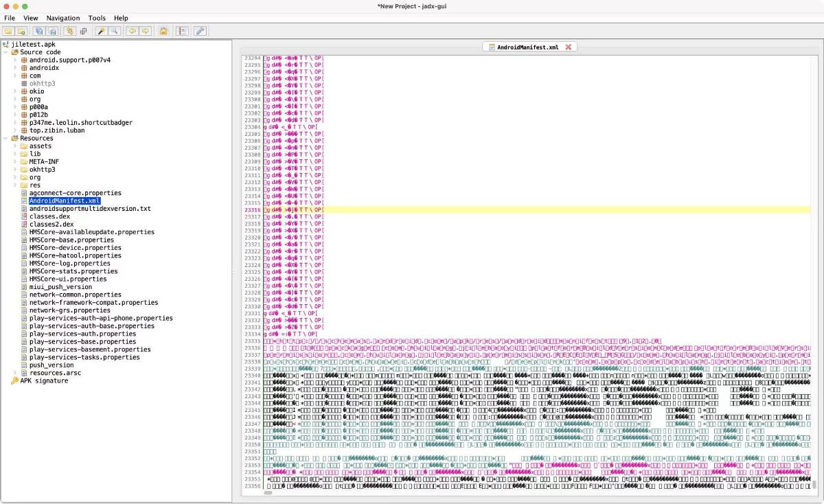Open the View menu

[31, 18]
